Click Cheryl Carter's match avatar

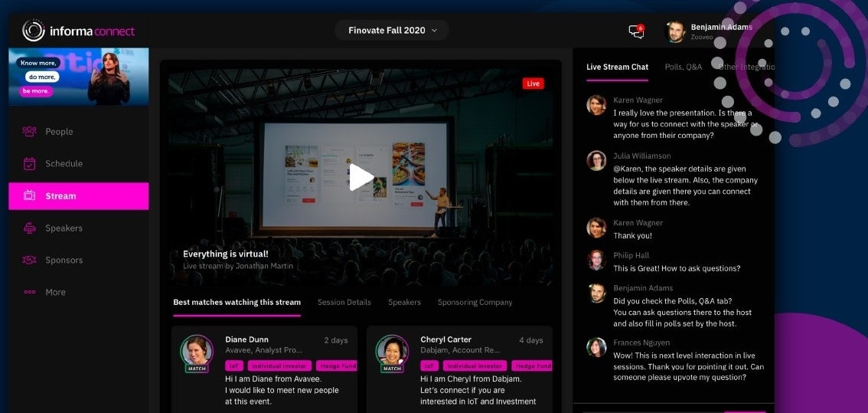[x=392, y=351]
